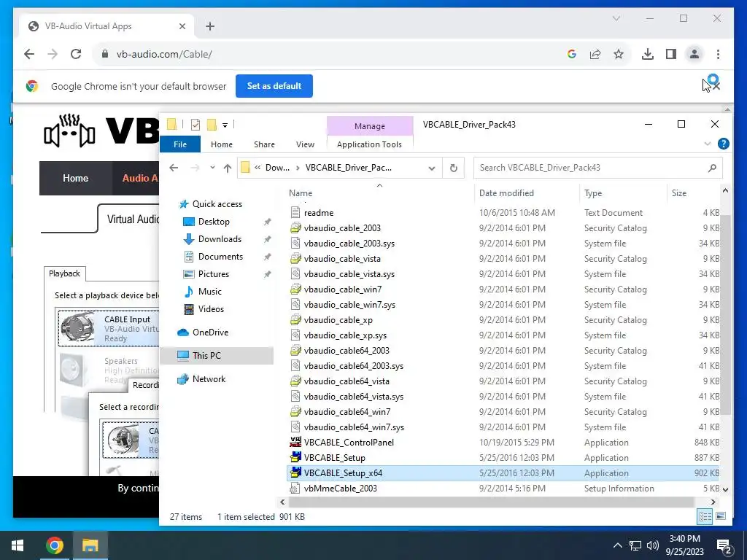The image size is (747, 560).
Task: Click the Manage contextual tab
Action: coord(370,126)
